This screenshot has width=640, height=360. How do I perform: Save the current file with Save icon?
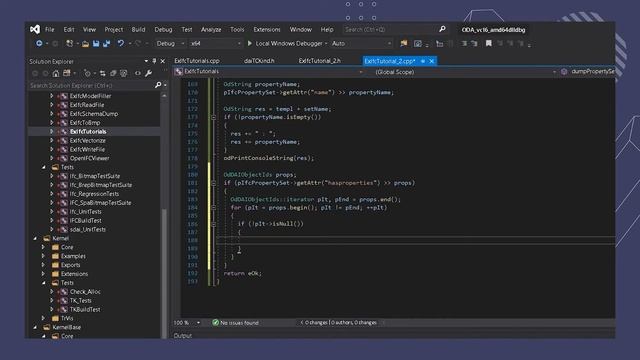click(x=96, y=43)
